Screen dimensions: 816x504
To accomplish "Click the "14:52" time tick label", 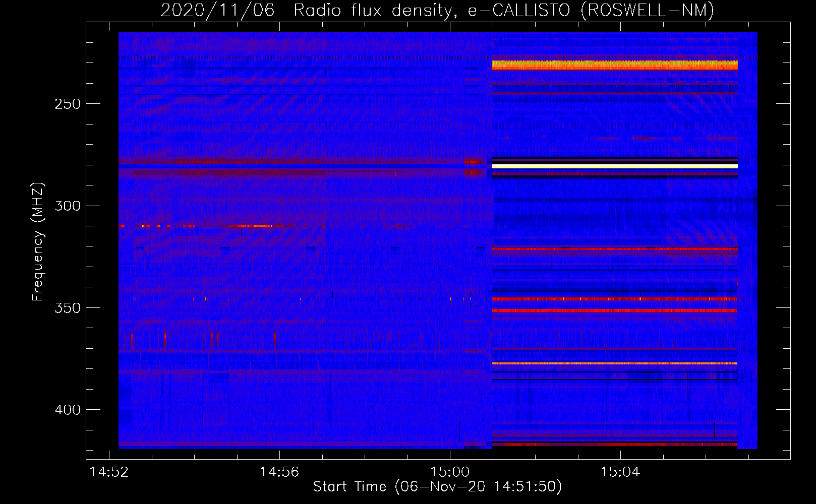I will tap(109, 472).
